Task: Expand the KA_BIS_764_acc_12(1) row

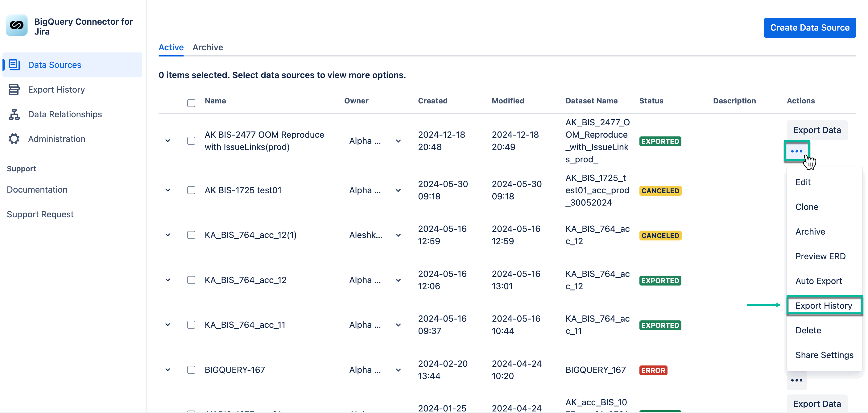Action: 168,235
